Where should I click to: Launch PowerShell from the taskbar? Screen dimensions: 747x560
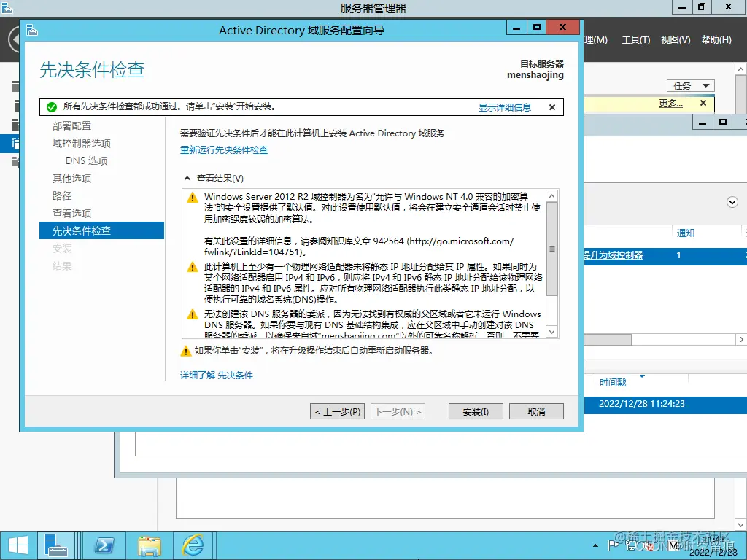(x=104, y=545)
